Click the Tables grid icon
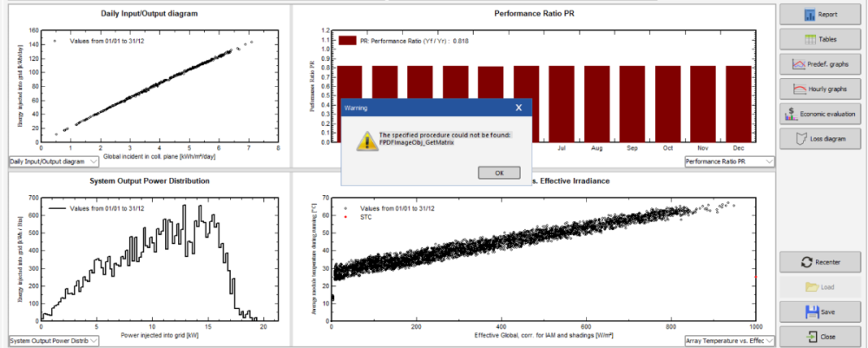The width and height of the screenshot is (868, 348). 809,40
